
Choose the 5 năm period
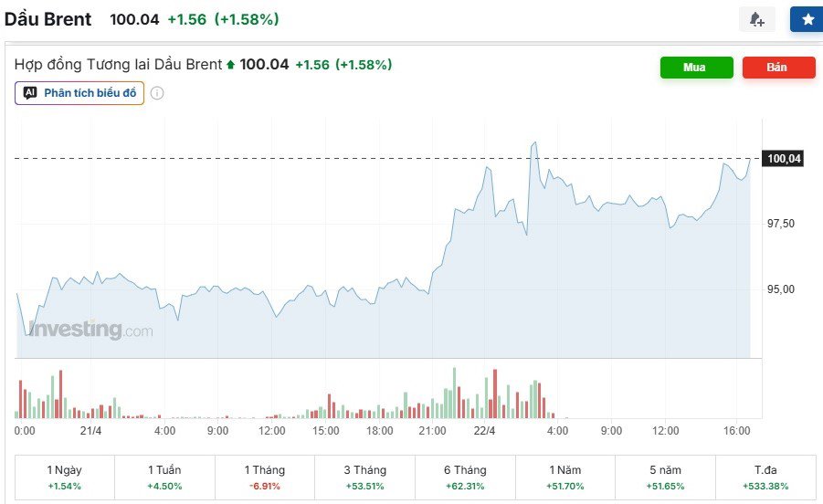click(x=665, y=478)
